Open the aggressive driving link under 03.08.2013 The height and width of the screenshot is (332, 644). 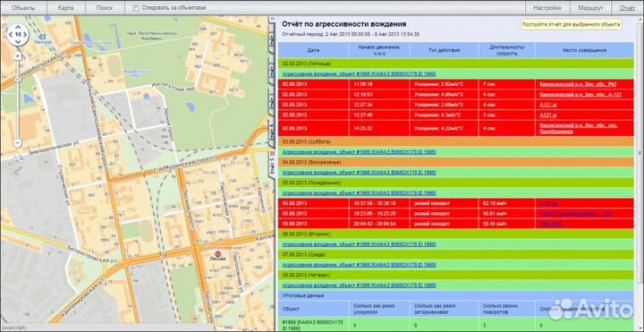pos(359,152)
